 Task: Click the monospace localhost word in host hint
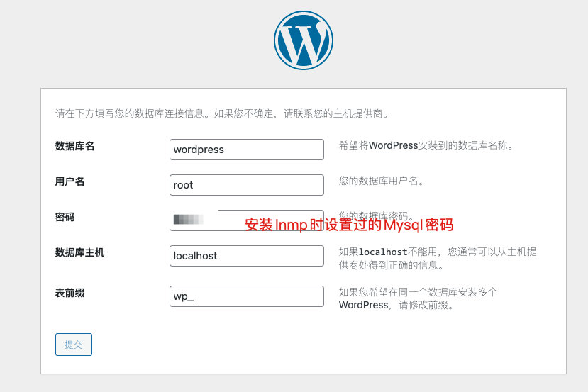click(x=382, y=252)
